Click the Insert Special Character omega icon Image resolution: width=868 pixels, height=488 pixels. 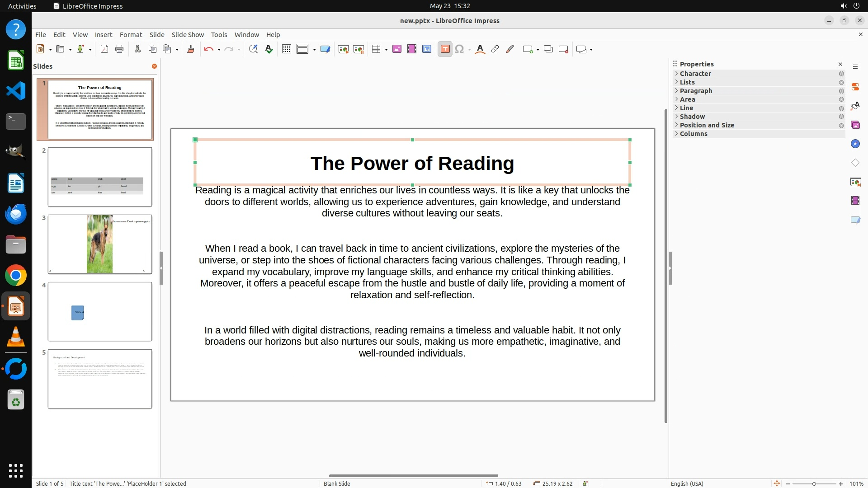pyautogui.click(x=459, y=49)
